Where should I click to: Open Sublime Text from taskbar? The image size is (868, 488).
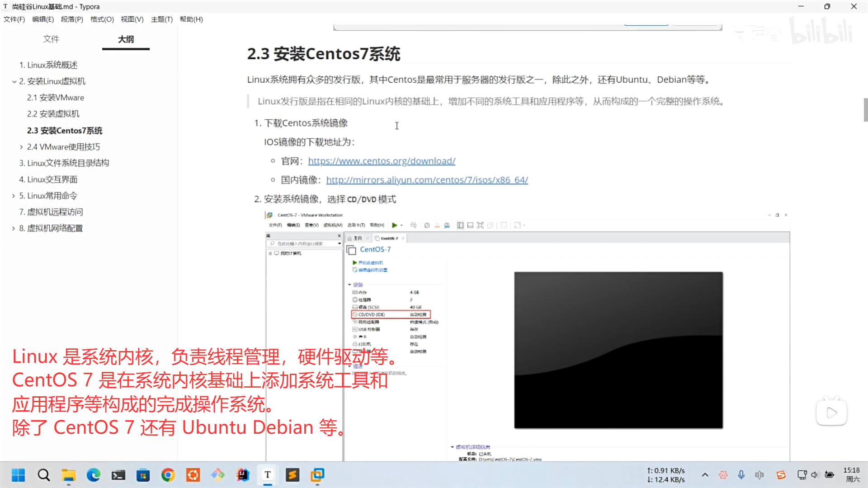pos(292,475)
